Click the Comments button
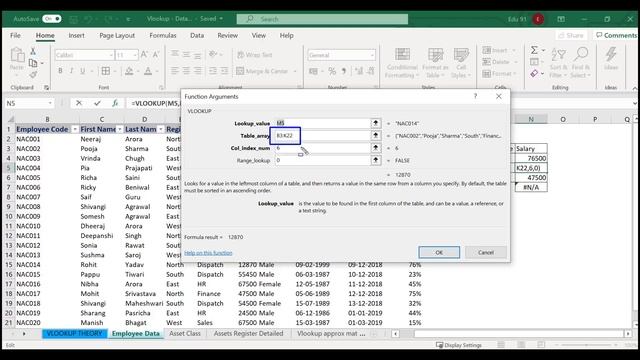640x360 pixels. point(616,36)
